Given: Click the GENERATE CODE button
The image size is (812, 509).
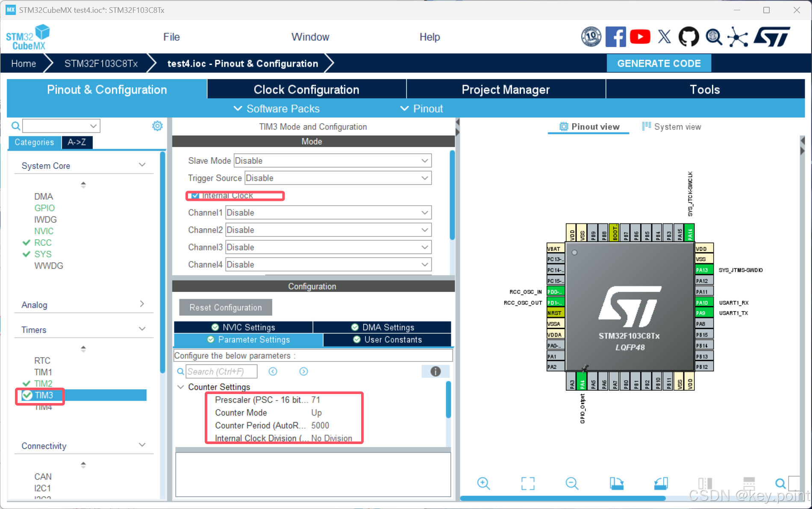Looking at the screenshot, I should [659, 63].
